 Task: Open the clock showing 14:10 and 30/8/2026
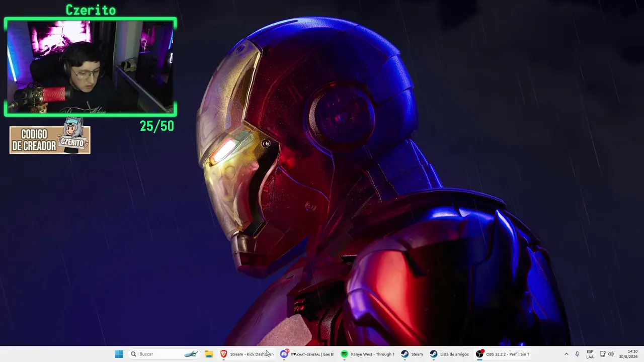(628, 354)
